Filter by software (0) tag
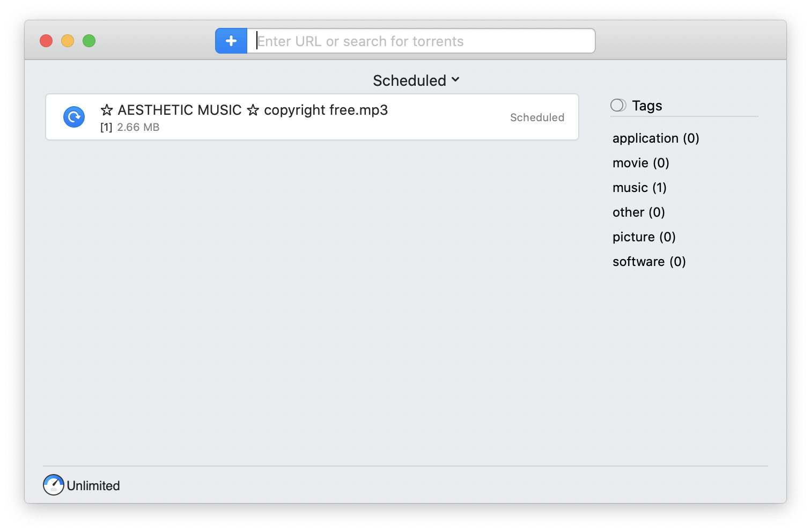The height and width of the screenshot is (532, 811). click(x=650, y=262)
